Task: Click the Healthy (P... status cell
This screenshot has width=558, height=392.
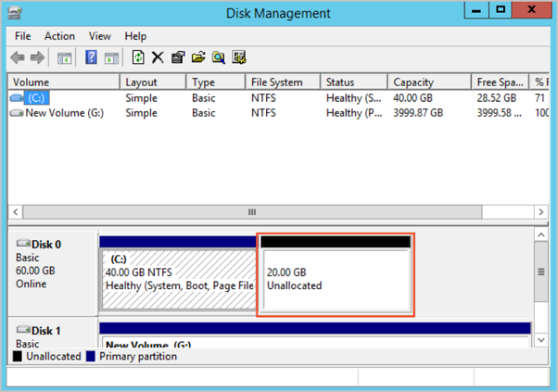Action: (354, 113)
